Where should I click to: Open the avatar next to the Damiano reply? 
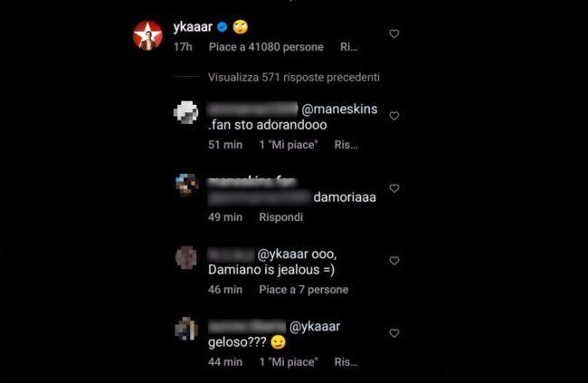click(186, 257)
